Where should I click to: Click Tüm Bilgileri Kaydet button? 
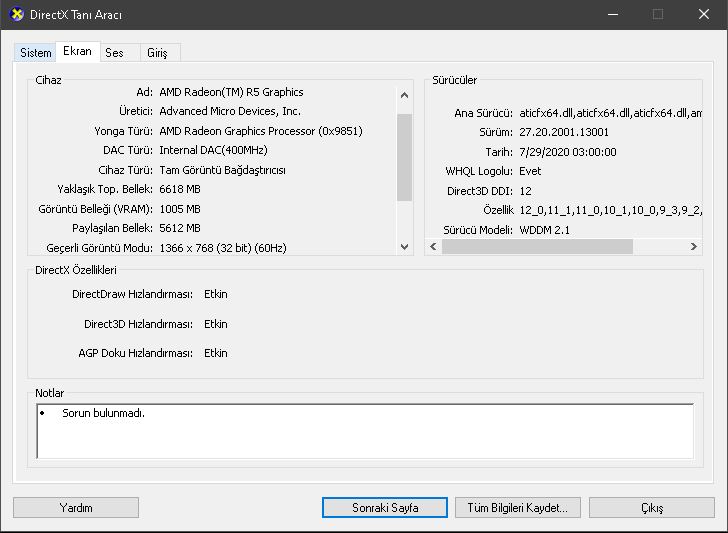(x=518, y=507)
